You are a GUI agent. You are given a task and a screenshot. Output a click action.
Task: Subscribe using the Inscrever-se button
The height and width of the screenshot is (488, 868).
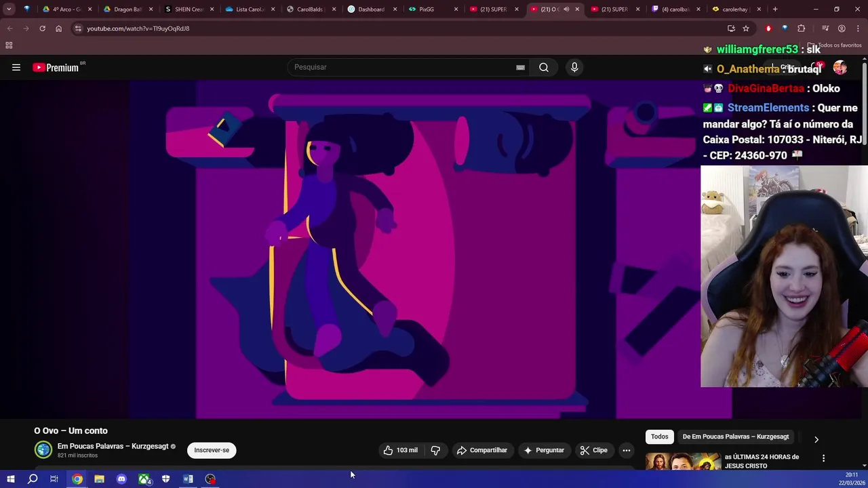coord(212,450)
